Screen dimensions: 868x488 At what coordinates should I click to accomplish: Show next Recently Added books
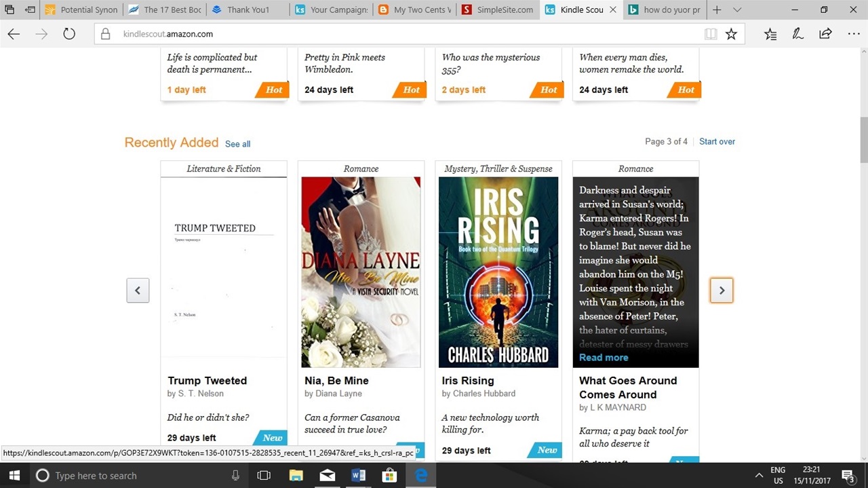722,290
